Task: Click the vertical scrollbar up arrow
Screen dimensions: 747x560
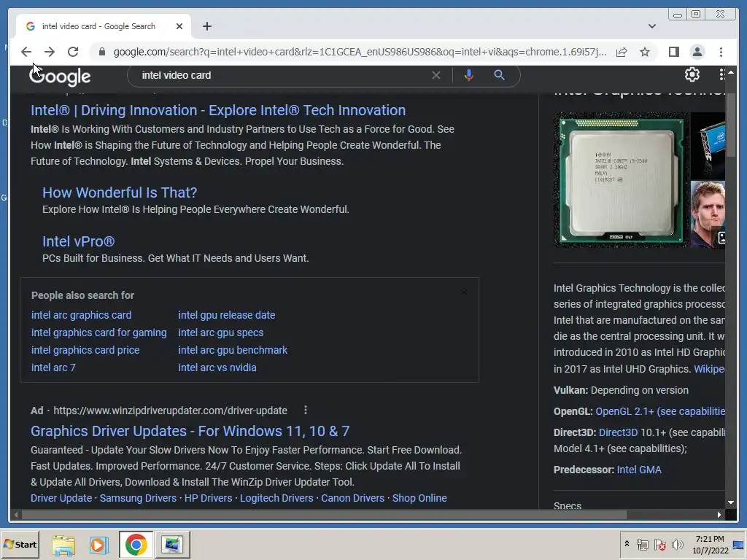Action: pos(731,72)
